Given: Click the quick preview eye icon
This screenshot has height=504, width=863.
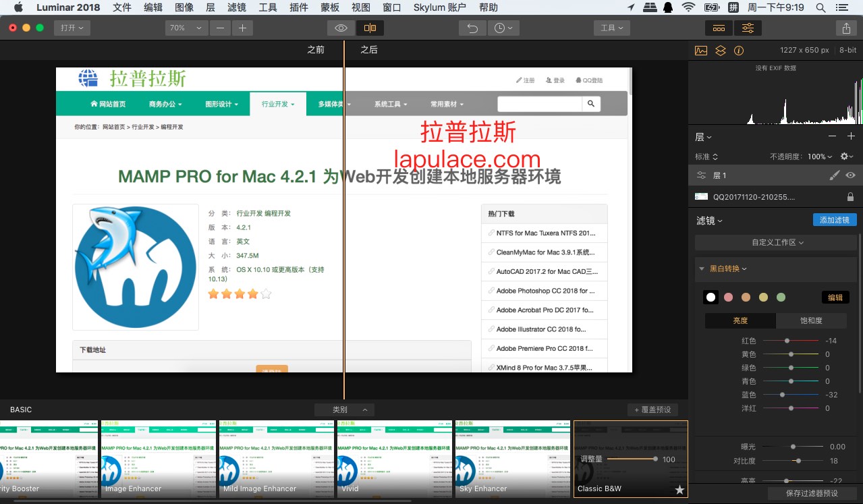Looking at the screenshot, I should (x=341, y=28).
